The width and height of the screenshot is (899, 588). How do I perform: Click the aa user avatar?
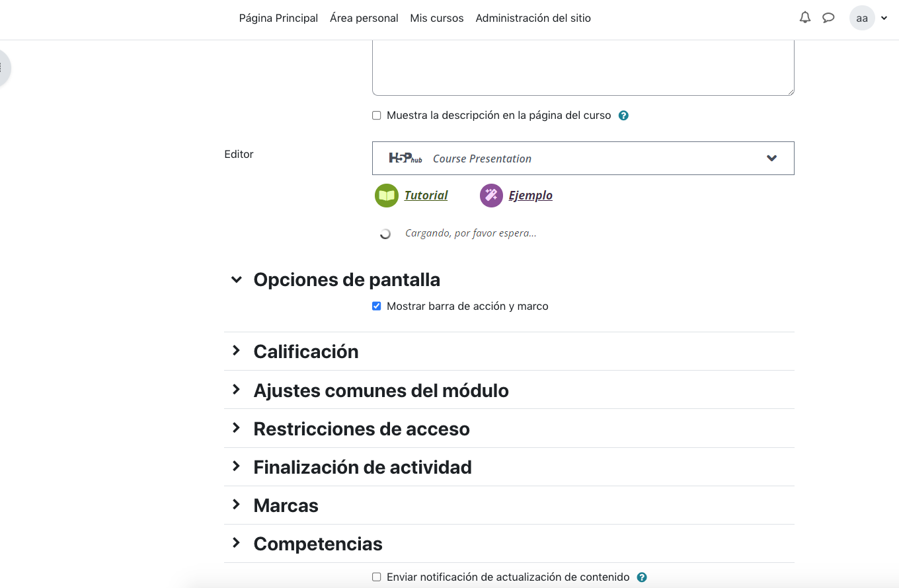pos(861,18)
